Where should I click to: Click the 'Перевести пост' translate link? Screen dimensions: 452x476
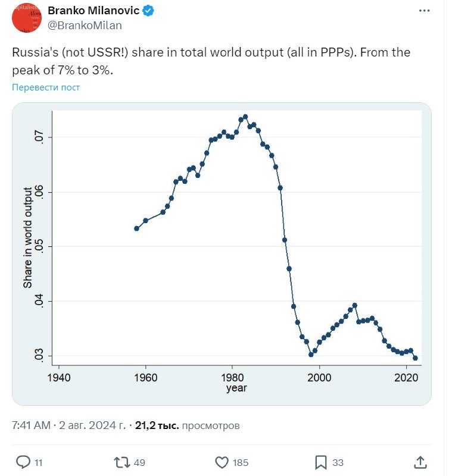tap(46, 87)
